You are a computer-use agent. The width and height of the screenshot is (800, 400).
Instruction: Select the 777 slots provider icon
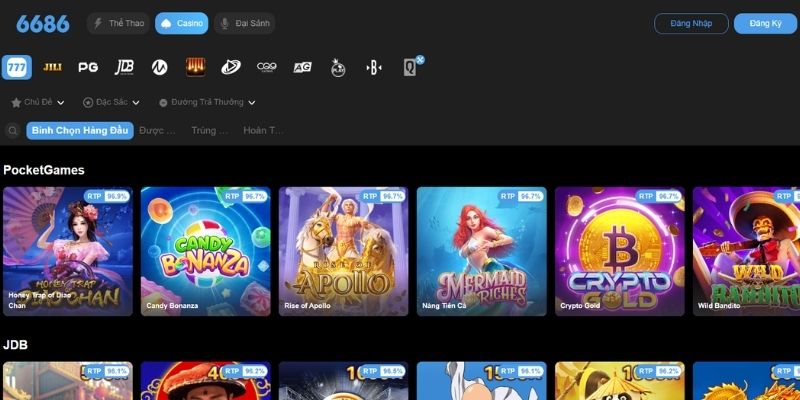coord(17,67)
